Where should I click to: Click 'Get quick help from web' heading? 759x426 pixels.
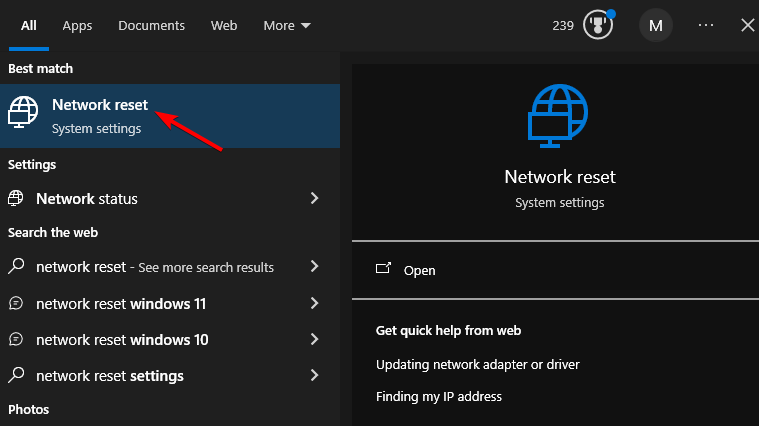point(449,331)
